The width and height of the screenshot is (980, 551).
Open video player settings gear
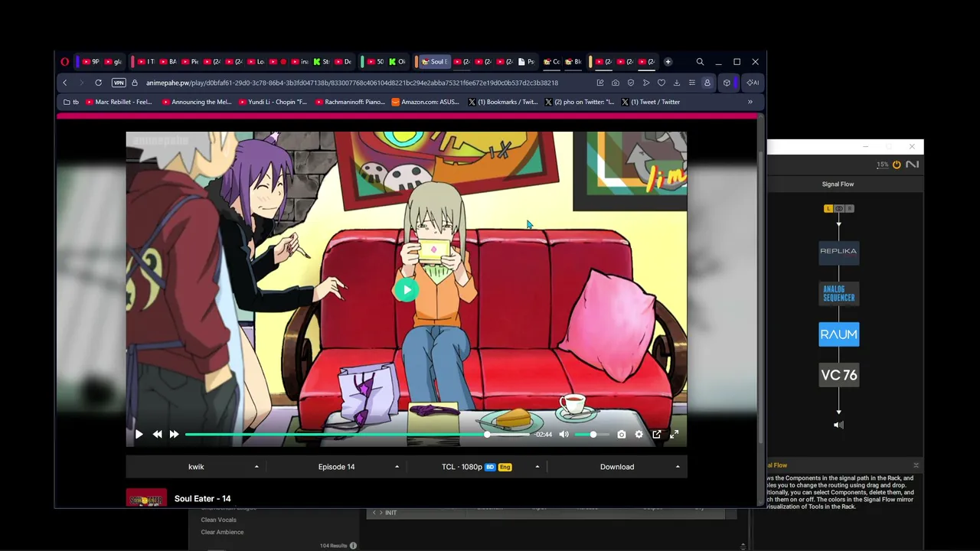pos(639,435)
